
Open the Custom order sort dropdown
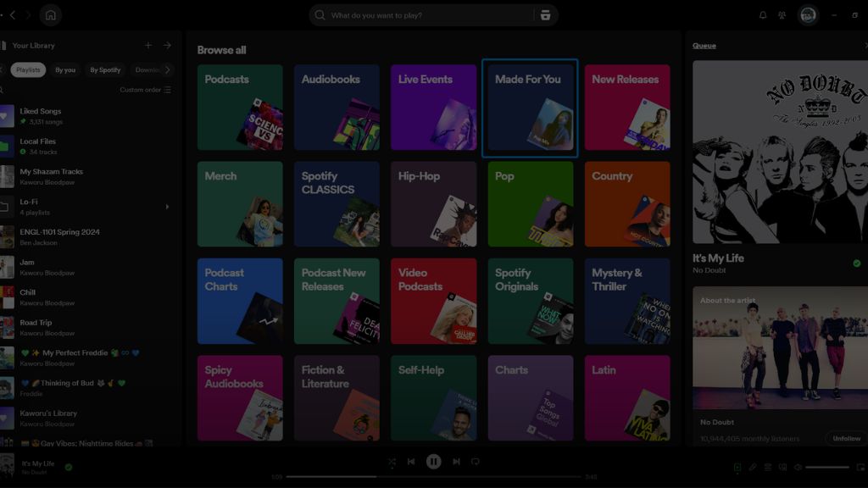click(145, 90)
